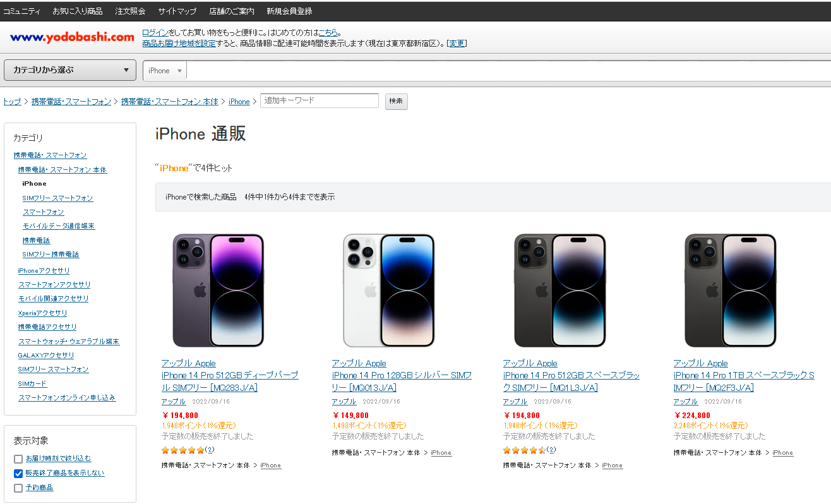Open the deep purple iPhone 14 Pro image

click(218, 290)
